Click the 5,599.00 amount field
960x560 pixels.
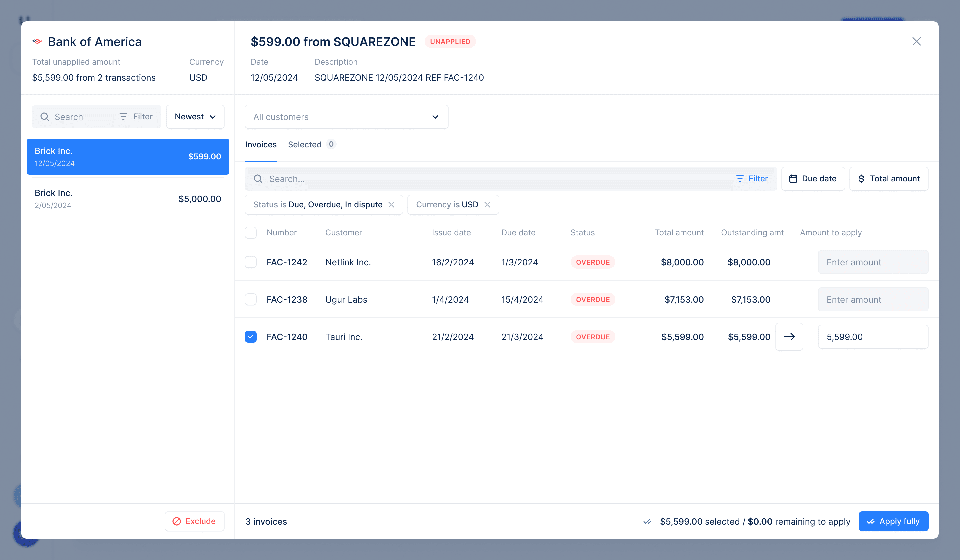[873, 337]
